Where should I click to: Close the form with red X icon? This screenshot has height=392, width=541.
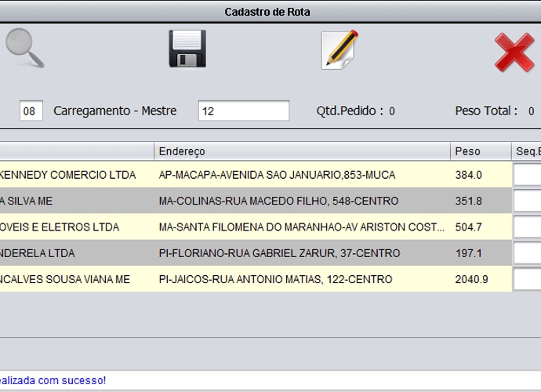[514, 52]
